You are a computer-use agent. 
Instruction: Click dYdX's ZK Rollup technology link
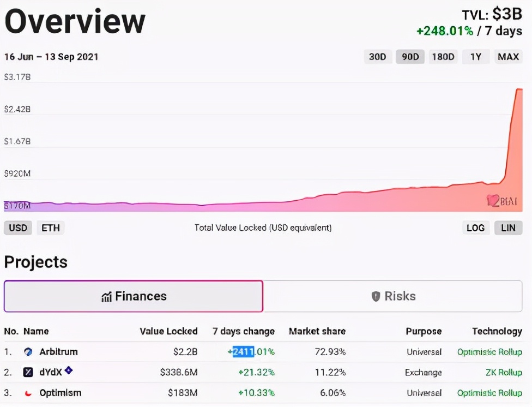[504, 372]
